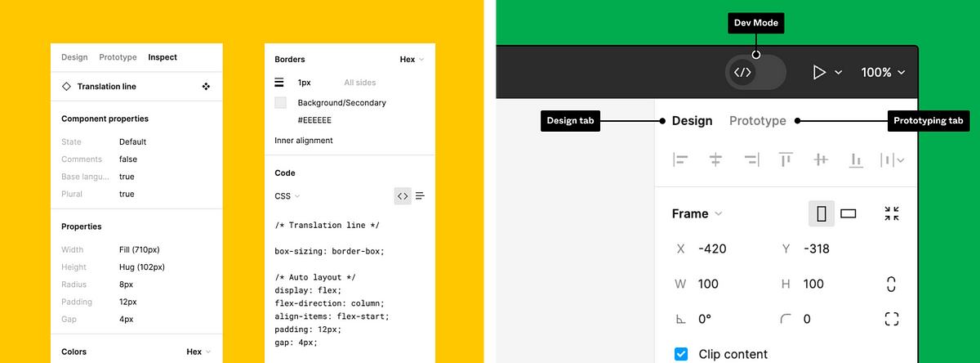980x363 pixels.
Task: Toggle the Clip content checkbox
Action: pyautogui.click(x=681, y=354)
